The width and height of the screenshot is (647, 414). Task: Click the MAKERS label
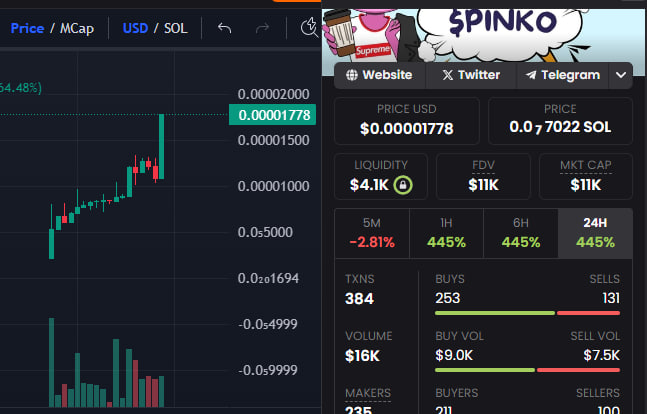pyautogui.click(x=368, y=393)
